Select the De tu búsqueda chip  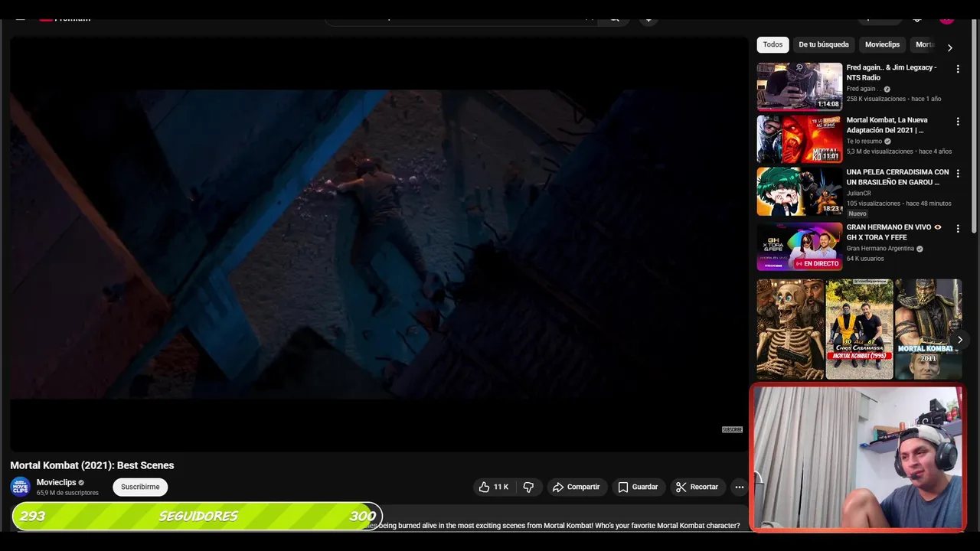pos(824,44)
